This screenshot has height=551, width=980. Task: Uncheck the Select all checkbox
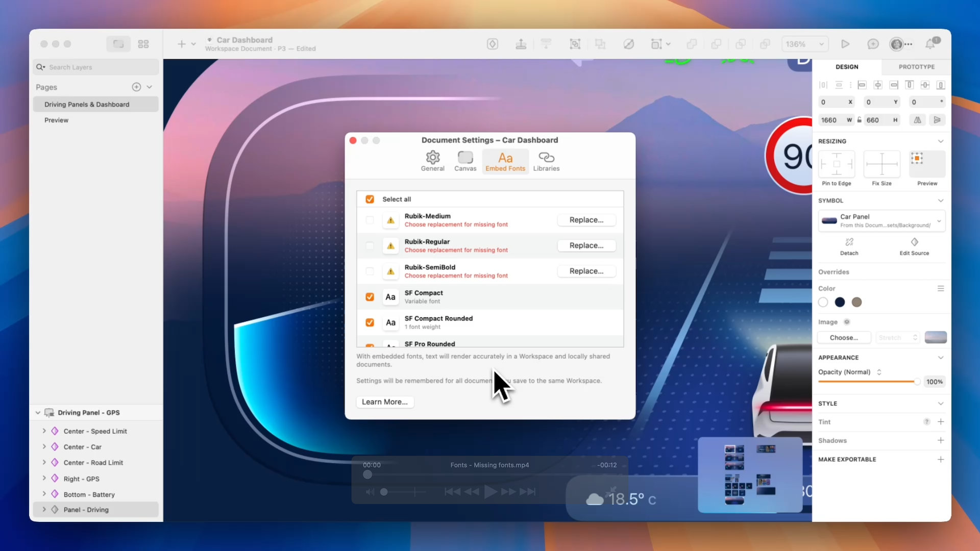(x=370, y=199)
